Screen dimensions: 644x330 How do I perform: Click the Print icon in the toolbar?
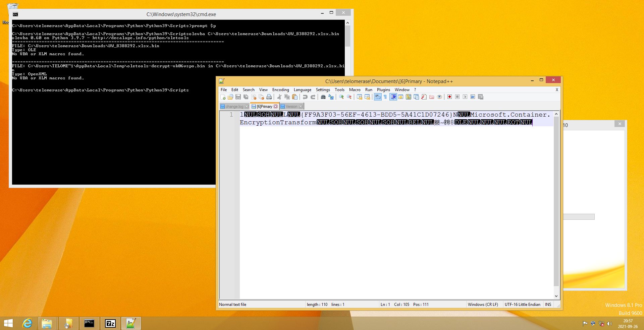pos(269,97)
